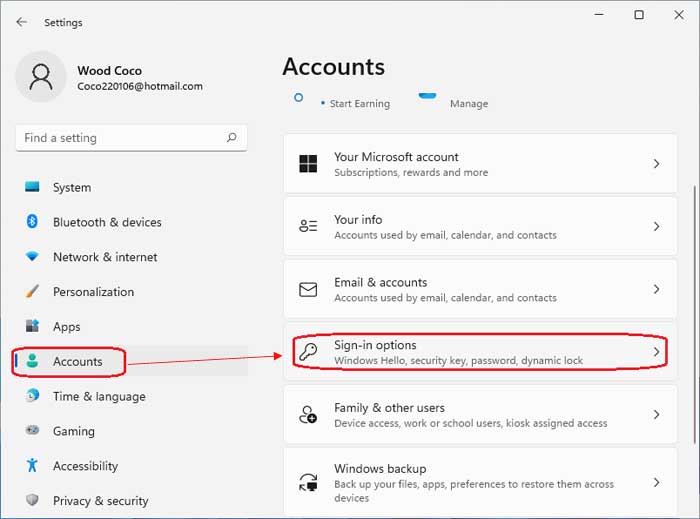700x519 pixels.
Task: Minimize the Settings window
Action: tap(599, 15)
